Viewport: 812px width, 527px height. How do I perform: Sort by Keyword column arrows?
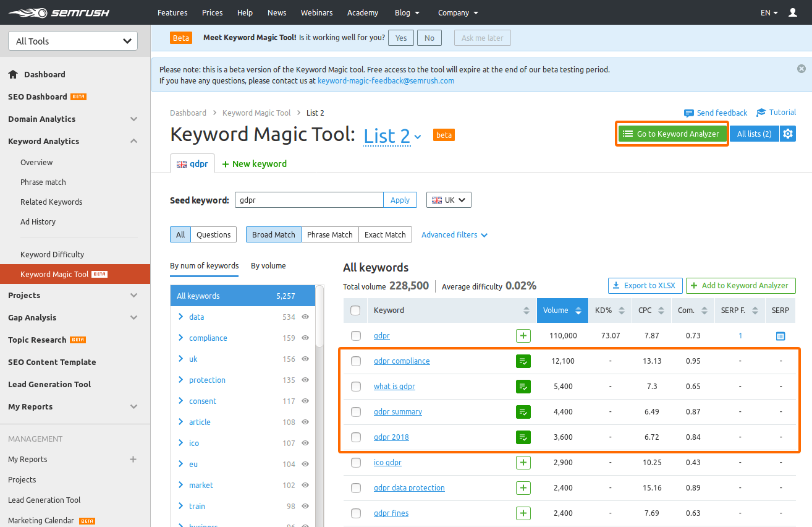527,311
